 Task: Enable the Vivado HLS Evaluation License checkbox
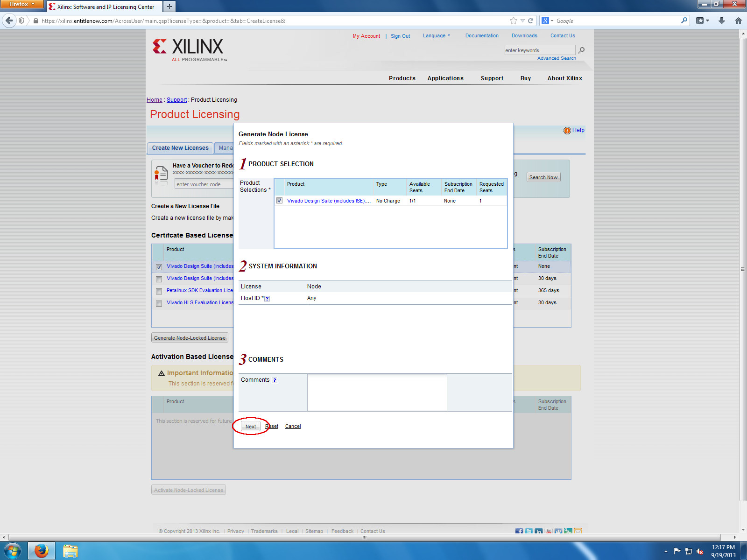(x=159, y=303)
